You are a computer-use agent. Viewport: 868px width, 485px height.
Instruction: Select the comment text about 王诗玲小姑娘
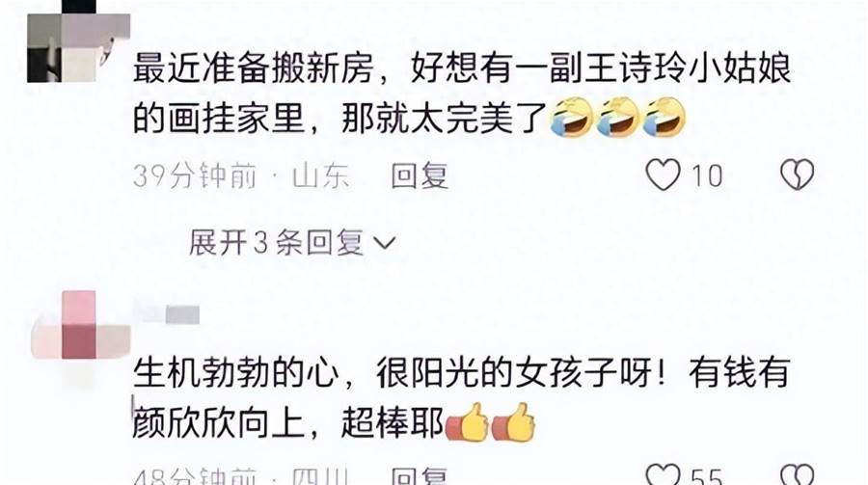[462, 93]
